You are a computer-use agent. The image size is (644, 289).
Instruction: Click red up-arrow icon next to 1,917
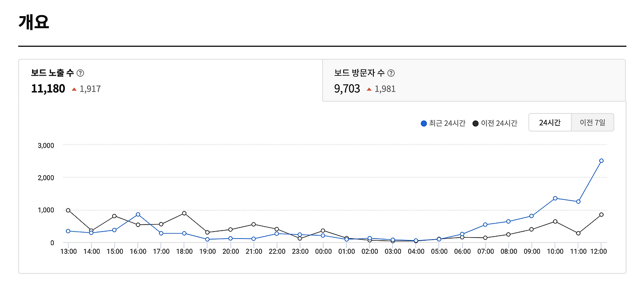tap(74, 89)
